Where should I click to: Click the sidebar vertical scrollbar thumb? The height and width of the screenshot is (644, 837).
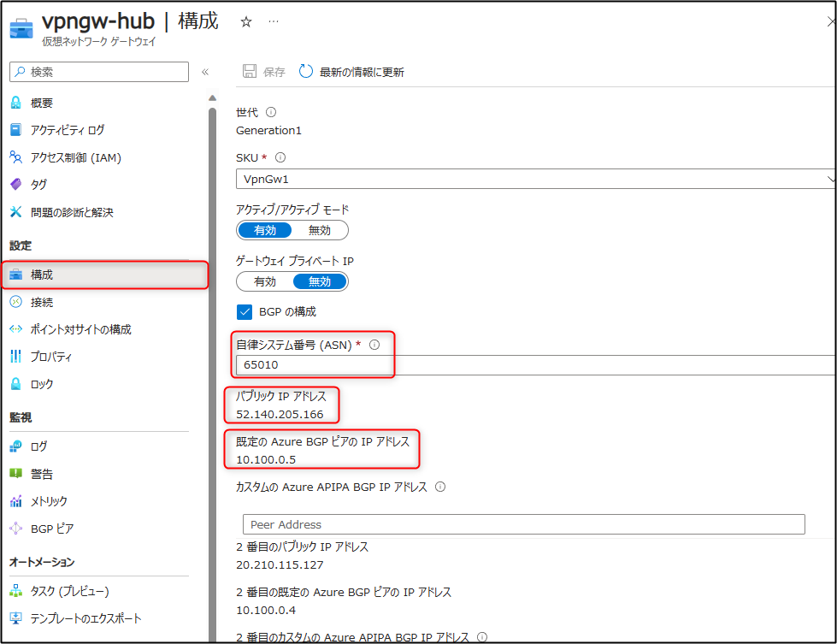(212, 374)
